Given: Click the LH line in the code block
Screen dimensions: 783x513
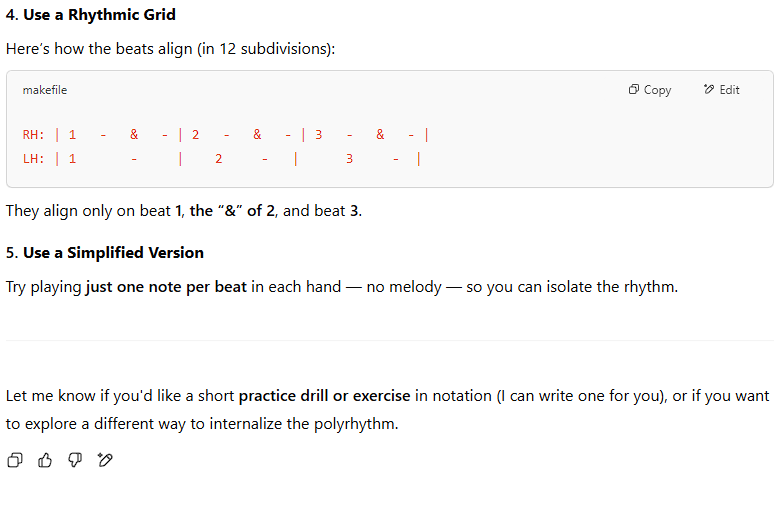Looking at the screenshot, I should (222, 159).
